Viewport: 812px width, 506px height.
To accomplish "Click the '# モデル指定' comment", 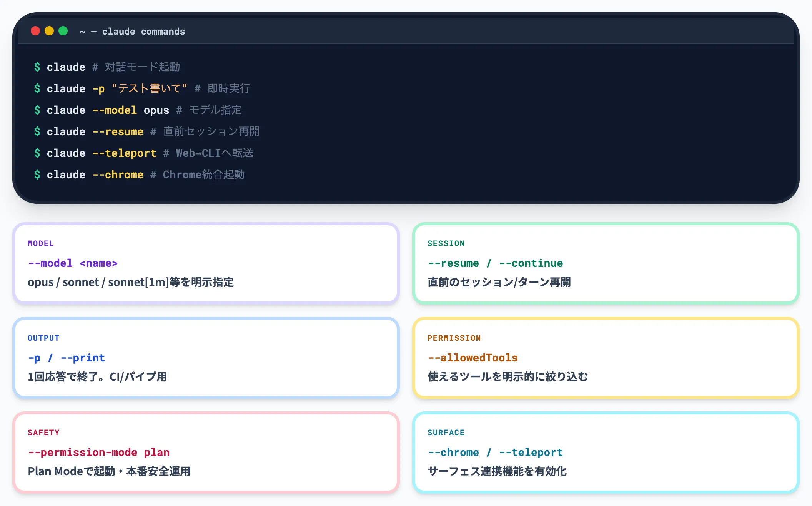I will 209,110.
